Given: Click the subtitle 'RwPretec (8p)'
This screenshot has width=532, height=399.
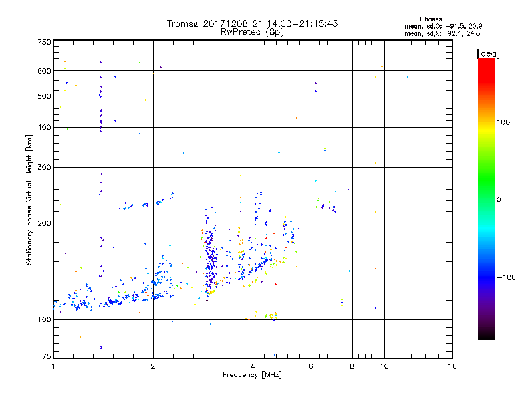Looking at the screenshot, I should 252,32.
